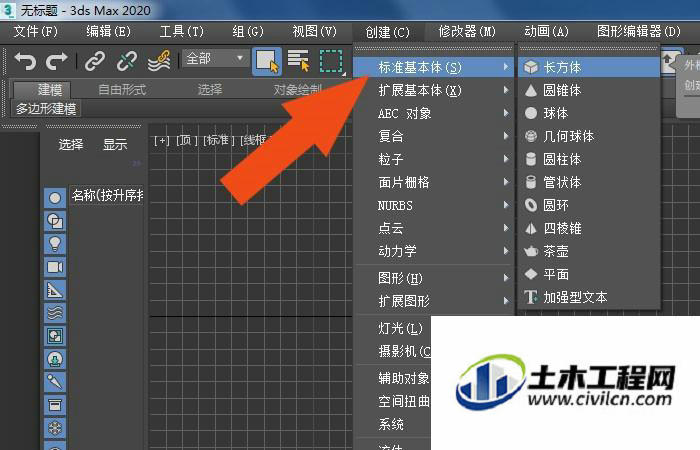The image size is (700, 450).
Task: Expand NURBS submenu
Action: click(x=434, y=205)
